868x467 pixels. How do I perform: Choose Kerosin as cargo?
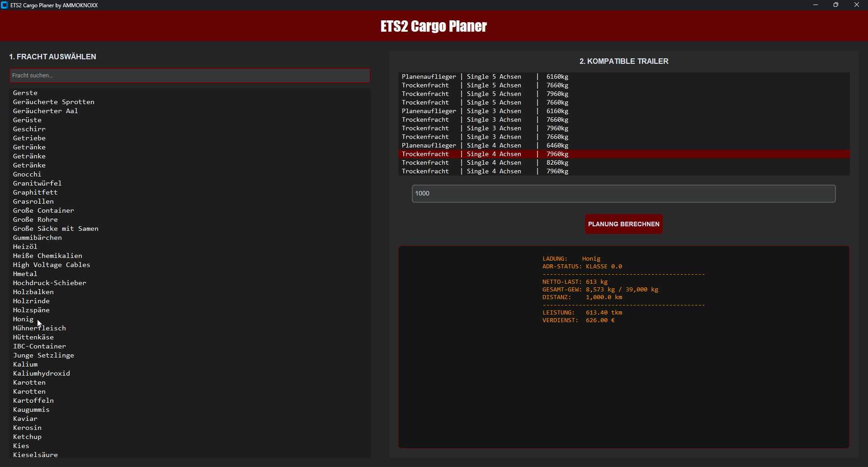pyautogui.click(x=27, y=428)
